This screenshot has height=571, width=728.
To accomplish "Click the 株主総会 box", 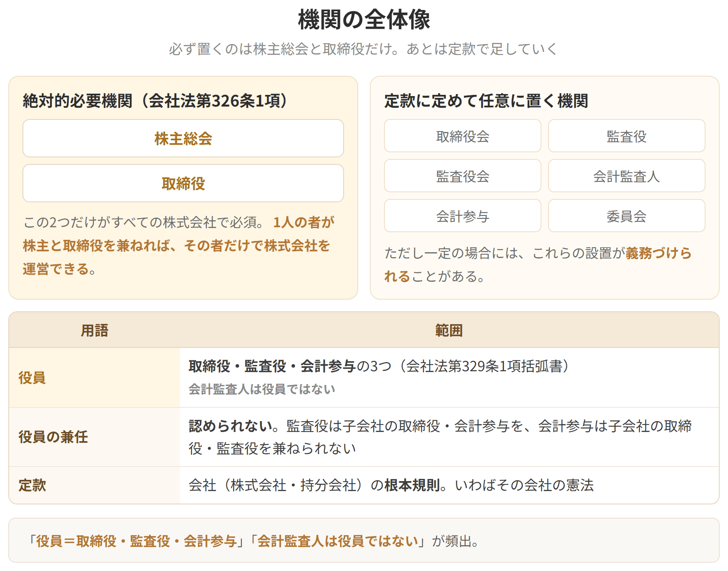I will pyautogui.click(x=183, y=138).
